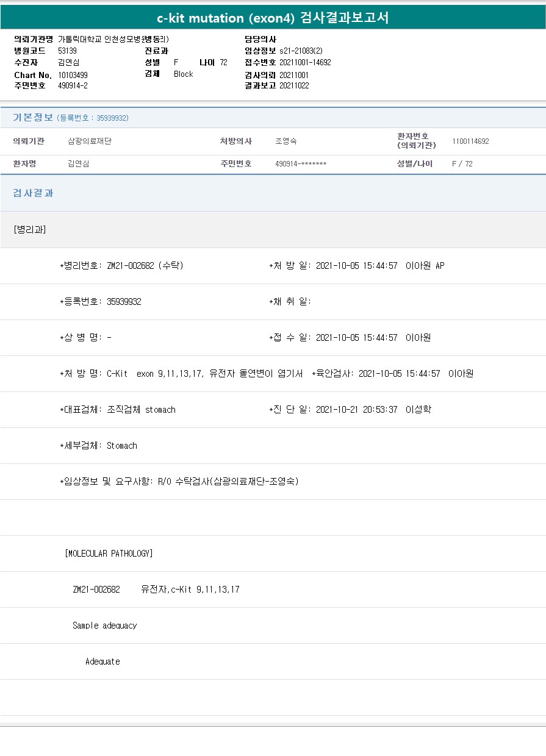The height and width of the screenshot is (756, 546).
Task: Select hospital code value 53139
Action: pos(67,51)
